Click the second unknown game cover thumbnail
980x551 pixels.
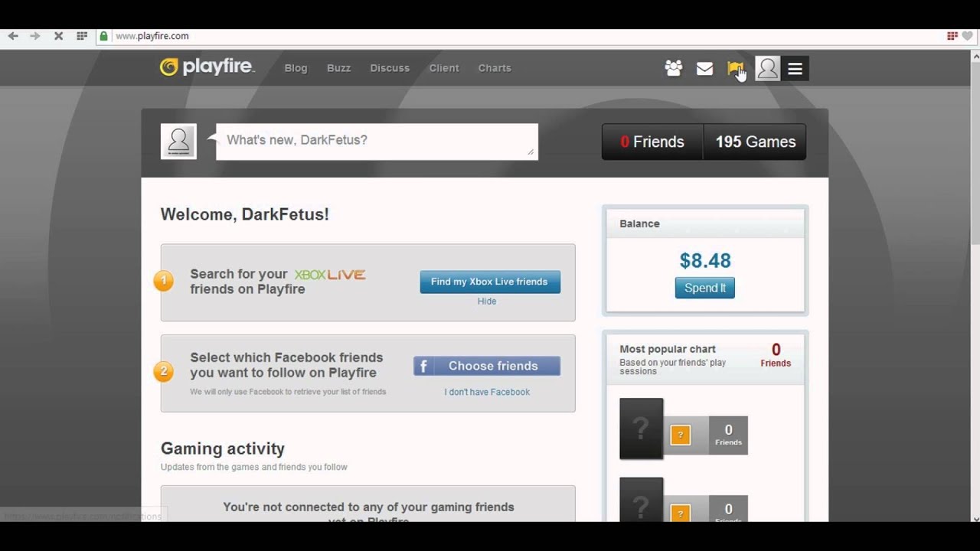click(642, 500)
